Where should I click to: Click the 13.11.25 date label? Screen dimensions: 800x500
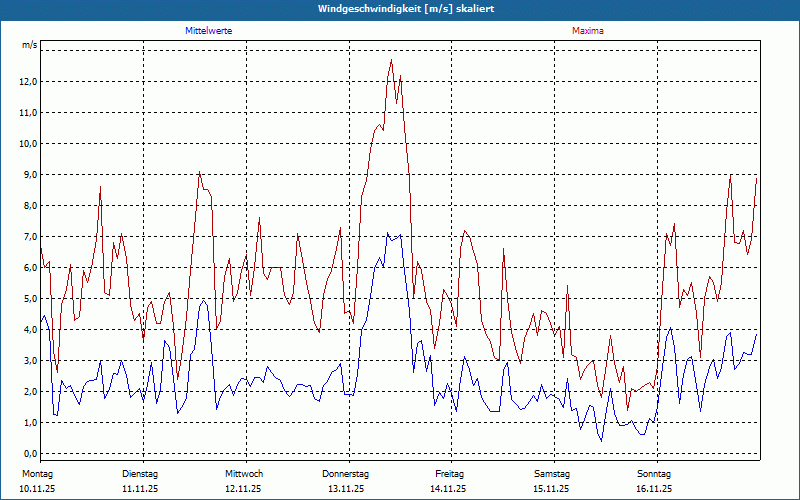pyautogui.click(x=346, y=489)
